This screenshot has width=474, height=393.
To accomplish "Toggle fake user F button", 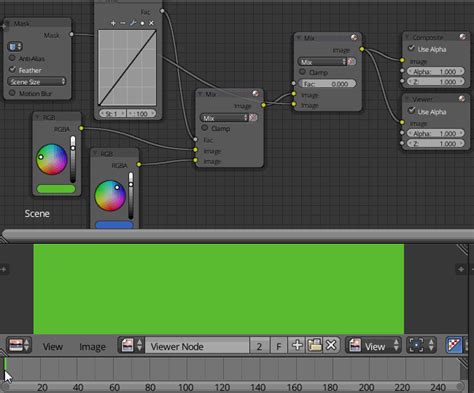I will [x=279, y=345].
